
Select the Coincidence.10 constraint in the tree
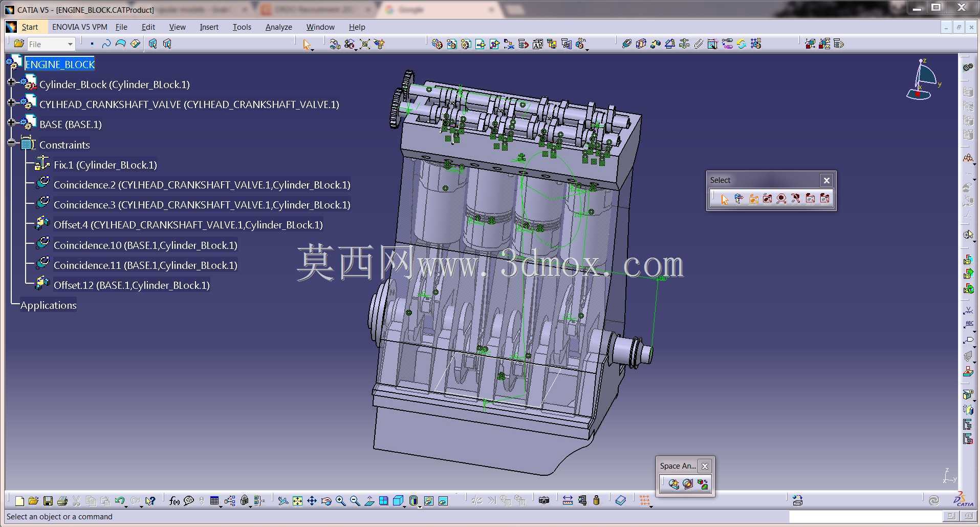(146, 245)
